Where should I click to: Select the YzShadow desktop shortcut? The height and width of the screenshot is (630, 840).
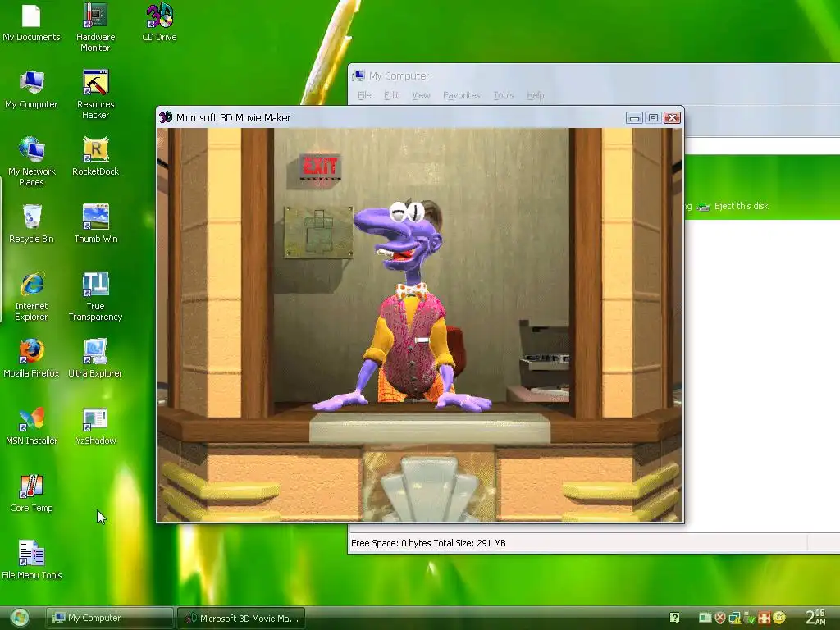pyautogui.click(x=95, y=426)
